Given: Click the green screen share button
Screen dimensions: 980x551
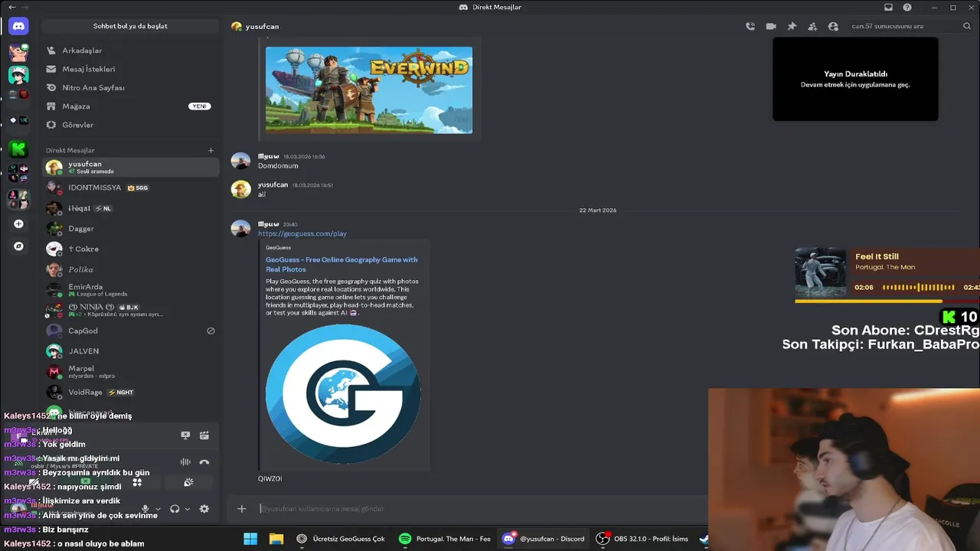Looking at the screenshot, I should pyautogui.click(x=86, y=482).
